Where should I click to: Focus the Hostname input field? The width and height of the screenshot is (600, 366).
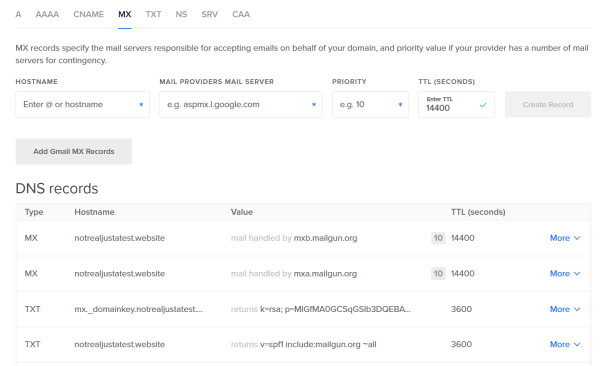[x=82, y=105]
